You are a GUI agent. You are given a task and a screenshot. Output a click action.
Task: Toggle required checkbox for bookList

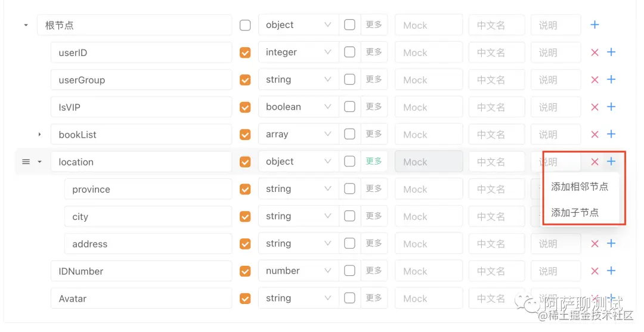[x=245, y=135]
